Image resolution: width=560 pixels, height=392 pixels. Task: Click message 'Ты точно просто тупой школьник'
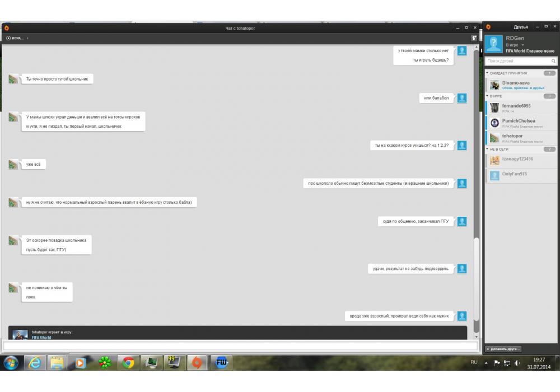click(57, 79)
